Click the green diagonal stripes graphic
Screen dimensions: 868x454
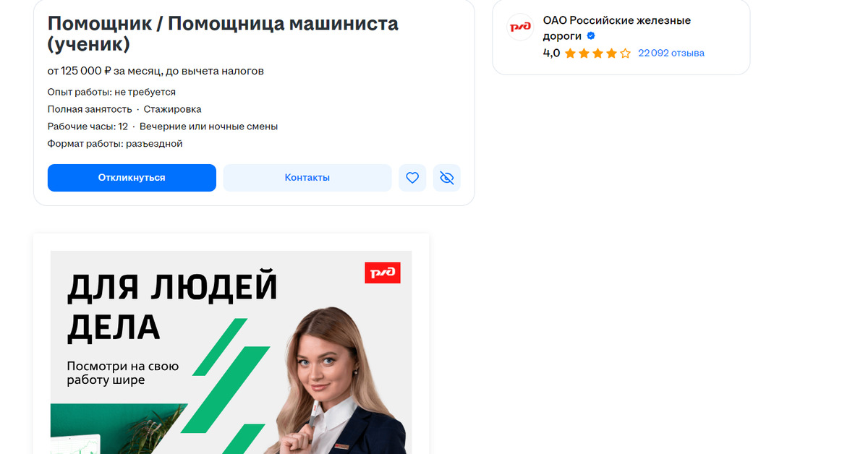coord(223,382)
